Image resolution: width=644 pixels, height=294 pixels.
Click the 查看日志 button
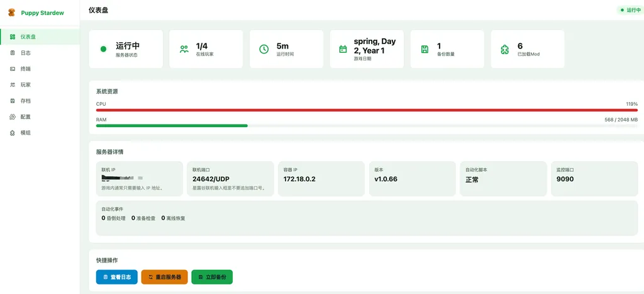[116, 277]
